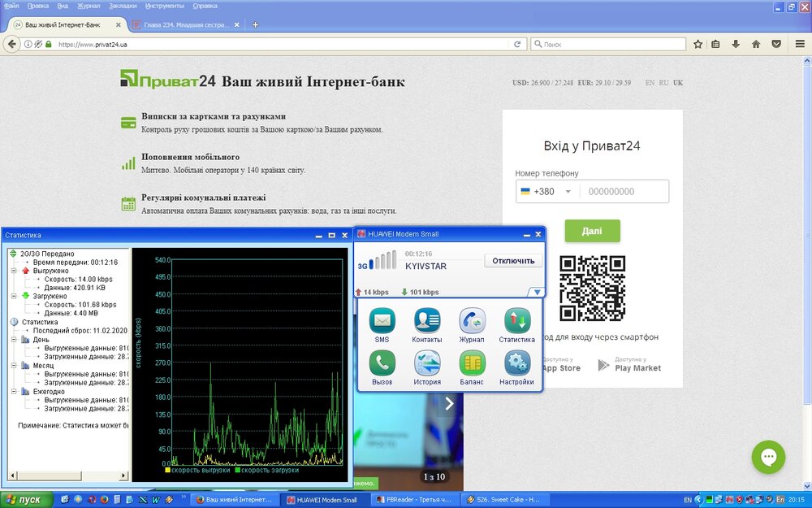Switch site language to RU
This screenshot has width=812, height=508.
coord(663,82)
